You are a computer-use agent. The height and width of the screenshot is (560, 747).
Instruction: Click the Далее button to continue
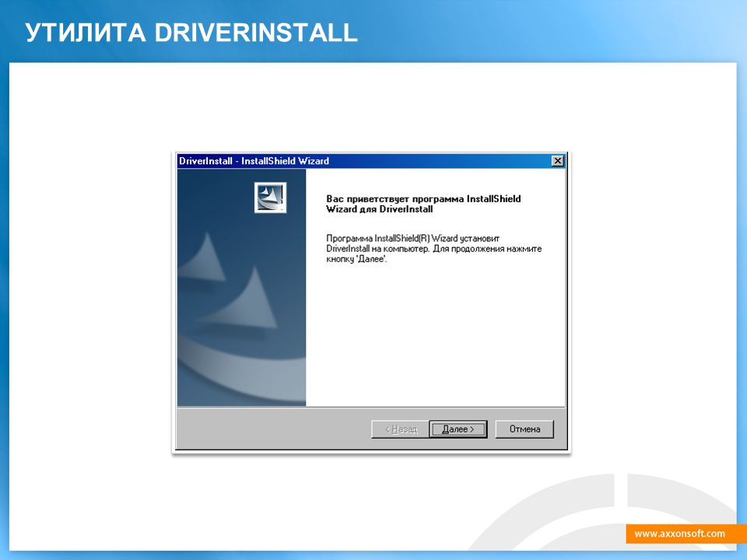[458, 429]
